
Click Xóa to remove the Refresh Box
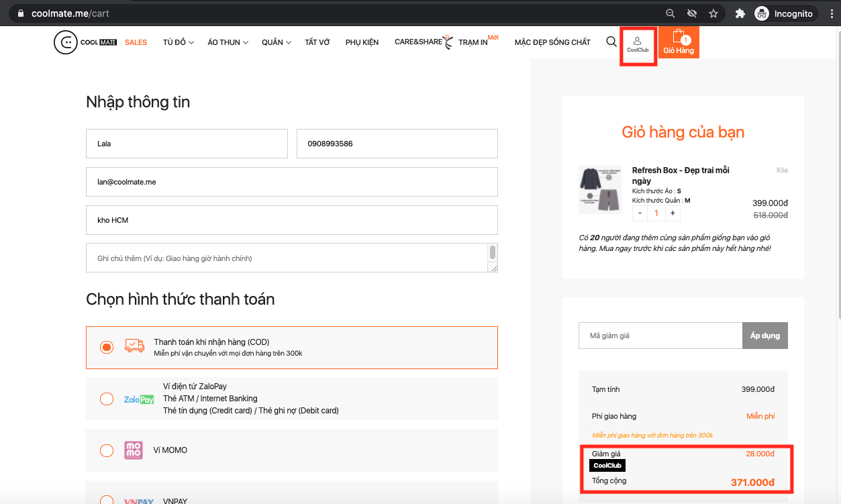coord(782,170)
